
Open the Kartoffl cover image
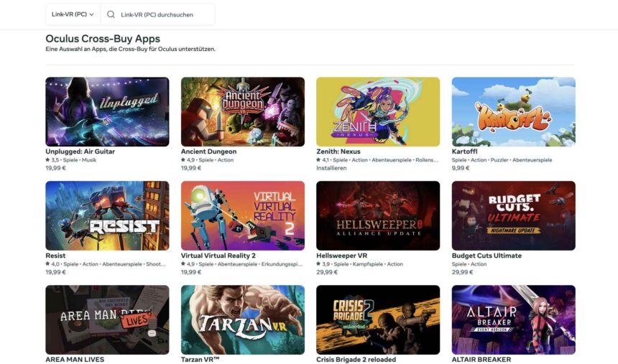(x=514, y=112)
